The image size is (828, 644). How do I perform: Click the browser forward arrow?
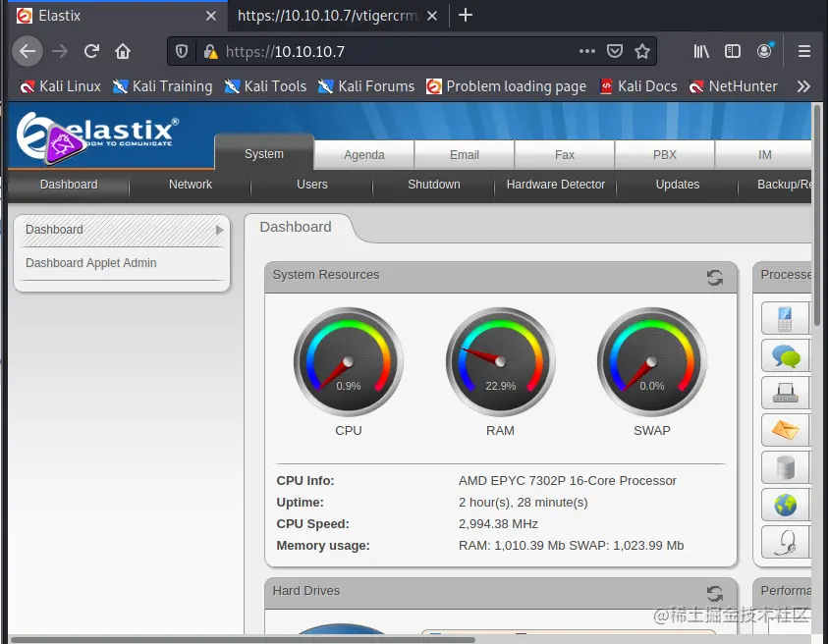click(60, 51)
